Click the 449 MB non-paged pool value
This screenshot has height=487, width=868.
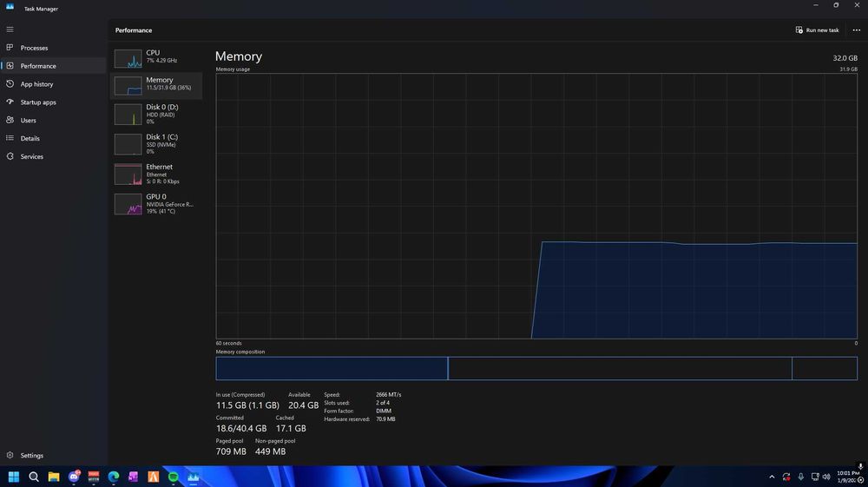270,451
